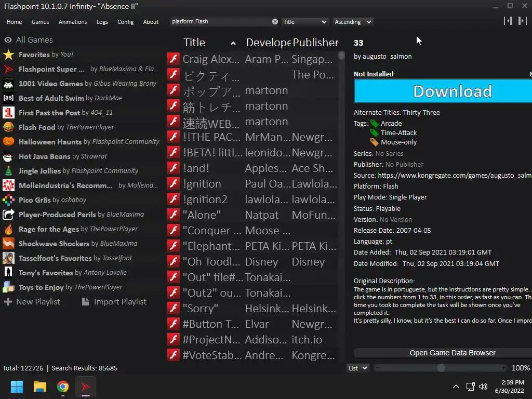532x399 pixels.
Task: Click the orange Mouse-only tag icon
Action: pos(374,142)
